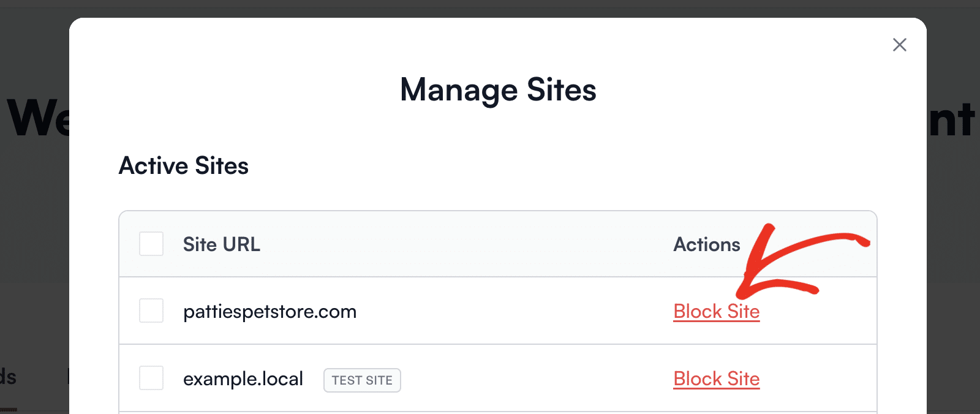Image resolution: width=980 pixels, height=414 pixels.
Task: Click the example.local URL text
Action: (243, 379)
